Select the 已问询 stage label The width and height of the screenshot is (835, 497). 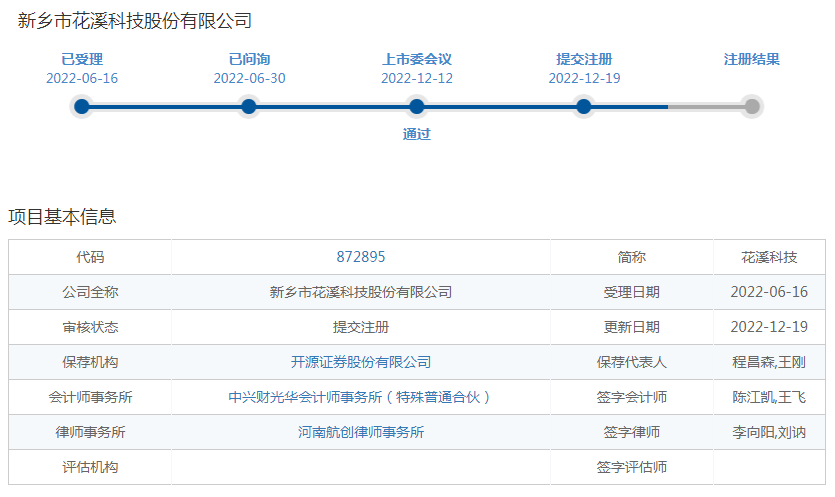coord(249,59)
